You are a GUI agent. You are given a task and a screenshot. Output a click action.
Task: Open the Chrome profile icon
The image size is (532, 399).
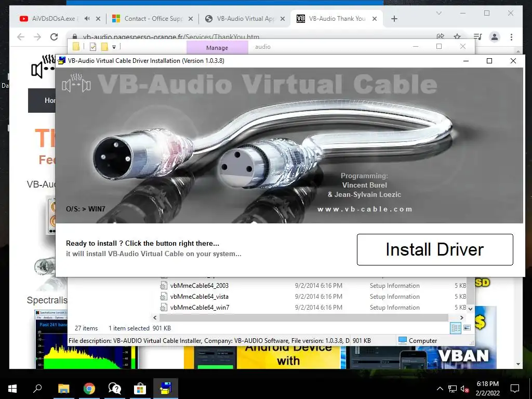click(495, 37)
